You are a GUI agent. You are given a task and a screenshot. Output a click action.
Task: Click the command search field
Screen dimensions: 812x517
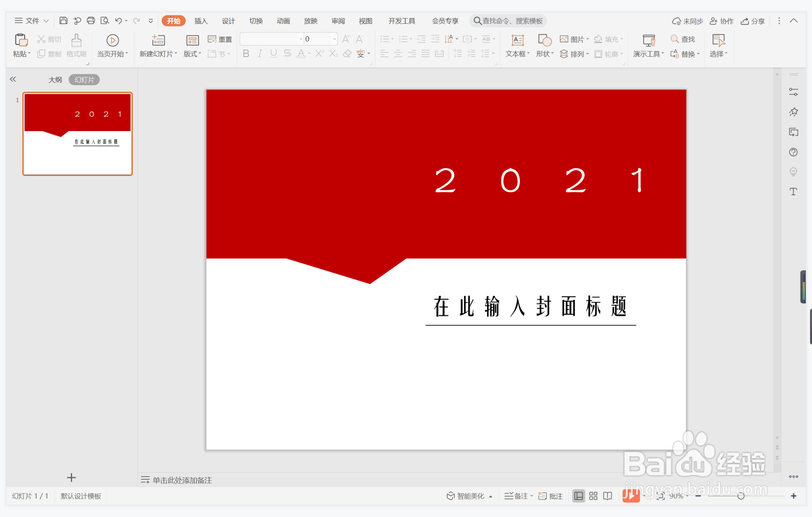pyautogui.click(x=508, y=21)
